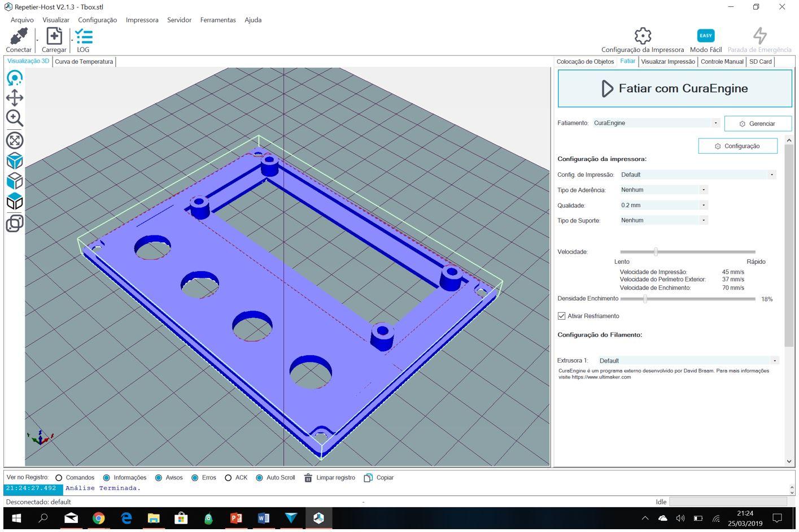
Task: Open File Explorer from the taskbar
Action: 154,518
